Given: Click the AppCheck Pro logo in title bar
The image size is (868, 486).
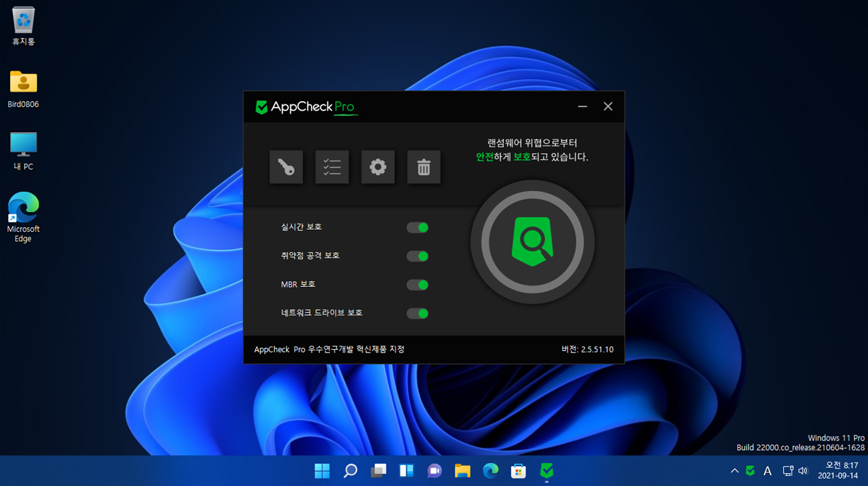Looking at the screenshot, I should point(306,107).
